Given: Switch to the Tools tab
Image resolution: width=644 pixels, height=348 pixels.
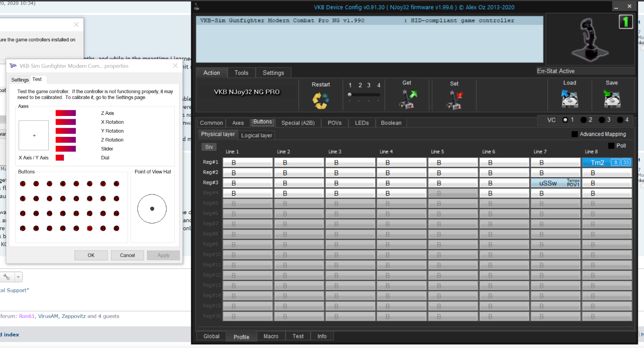Looking at the screenshot, I should (241, 73).
